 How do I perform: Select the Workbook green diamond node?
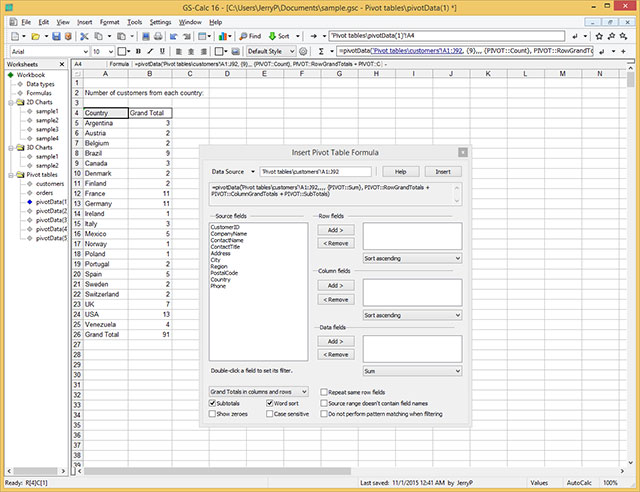pos(12,75)
